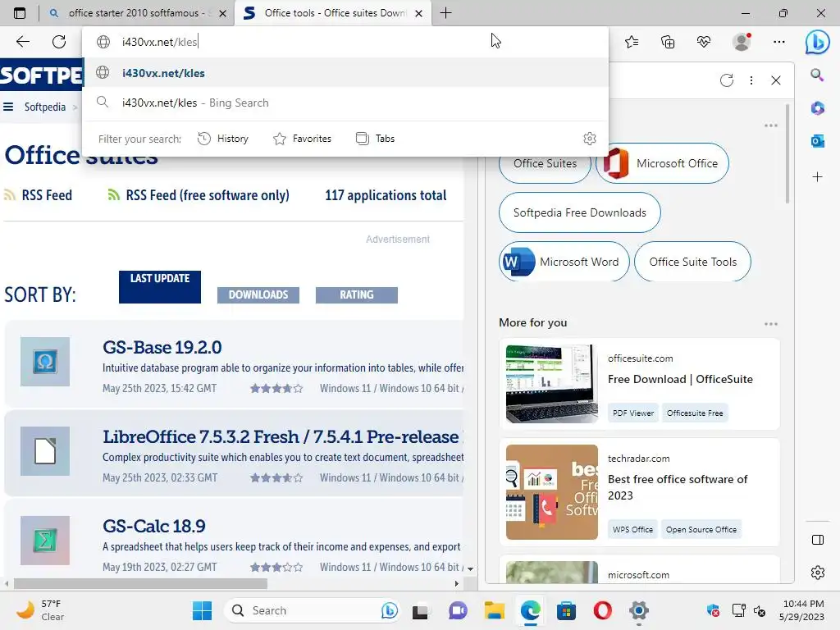Close the Office tools tab

pos(419,13)
